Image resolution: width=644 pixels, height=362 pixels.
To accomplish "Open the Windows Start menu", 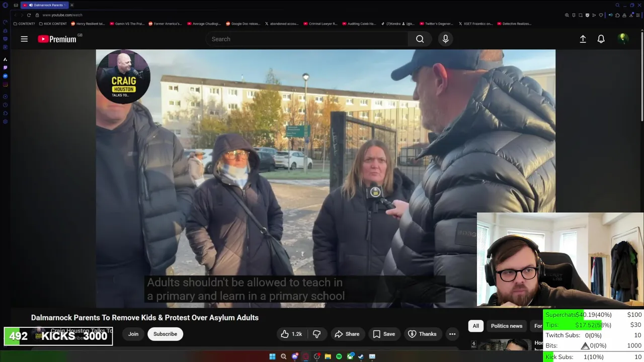I will (x=272, y=356).
